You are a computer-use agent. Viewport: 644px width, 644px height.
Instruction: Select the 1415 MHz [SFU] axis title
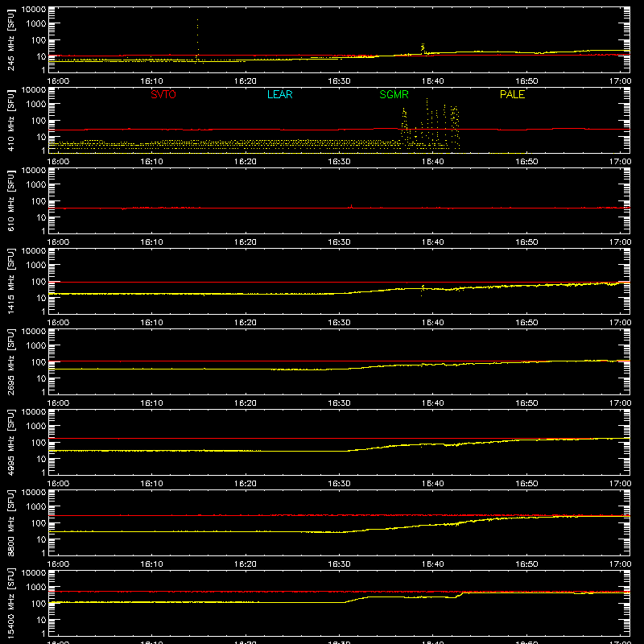[11, 281]
